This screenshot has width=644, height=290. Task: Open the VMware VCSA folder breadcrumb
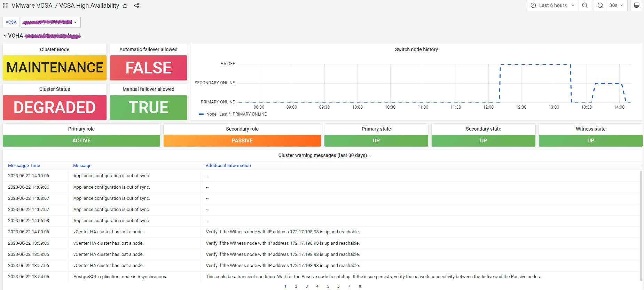pos(32,6)
